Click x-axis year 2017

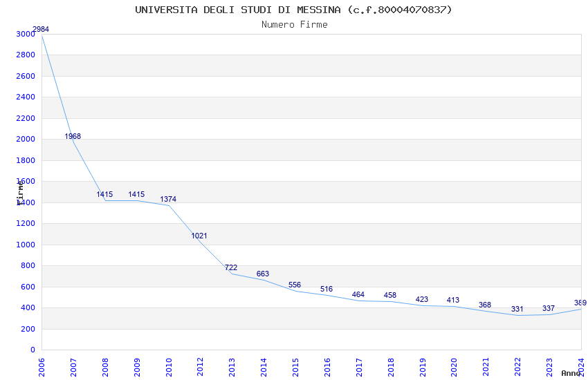359,368
